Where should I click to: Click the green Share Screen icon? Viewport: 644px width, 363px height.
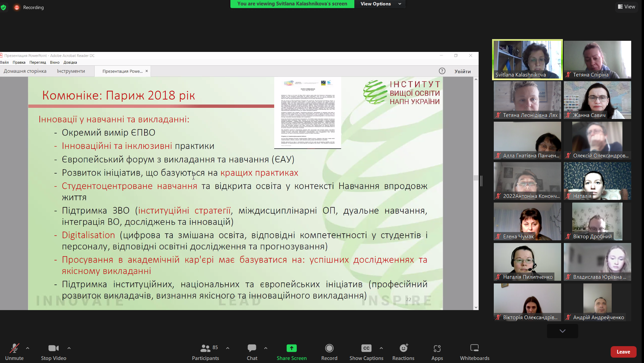(x=291, y=348)
